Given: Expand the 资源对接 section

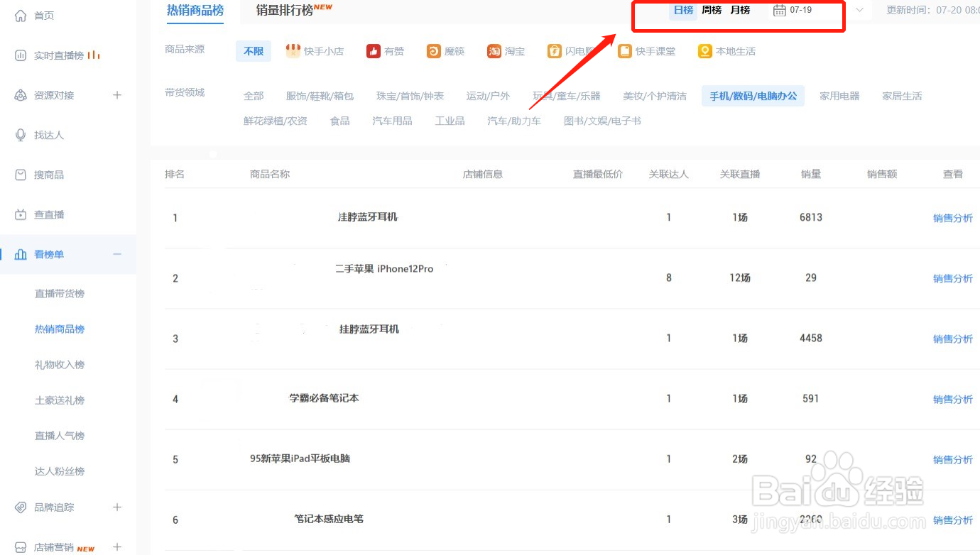Looking at the screenshot, I should [116, 94].
